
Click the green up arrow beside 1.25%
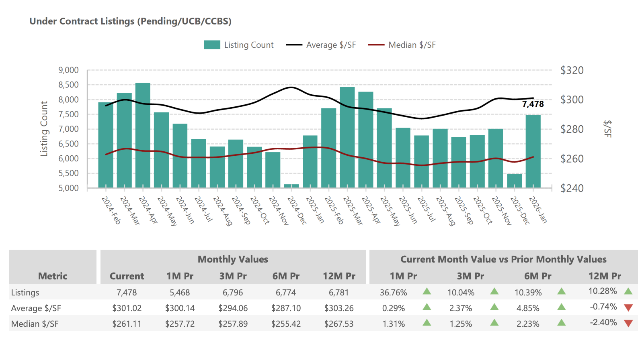(x=494, y=323)
